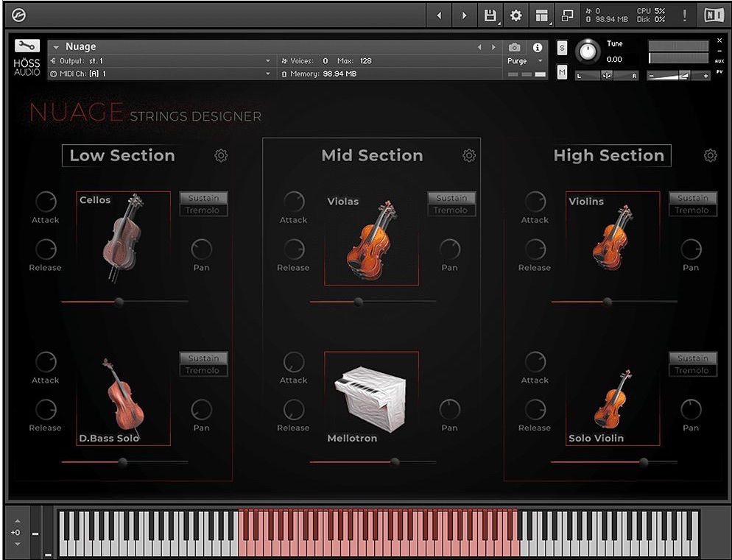Click the Cellos volume slider handle
Viewport: 732px width, 560px height.
[x=120, y=301]
